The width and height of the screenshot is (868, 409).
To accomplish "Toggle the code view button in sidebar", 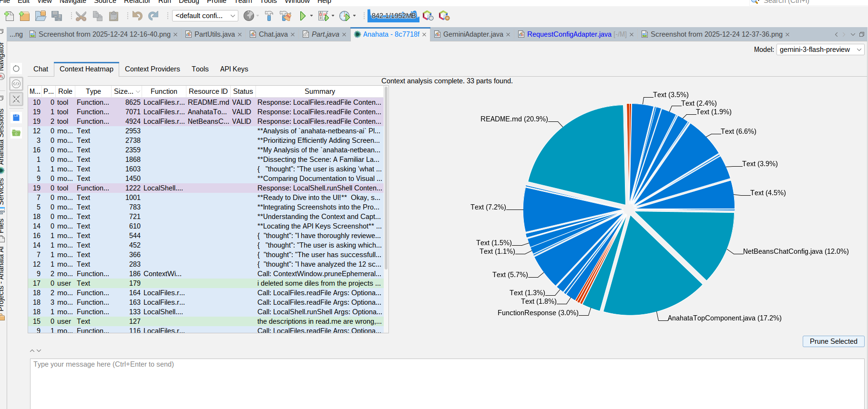I will [16, 84].
